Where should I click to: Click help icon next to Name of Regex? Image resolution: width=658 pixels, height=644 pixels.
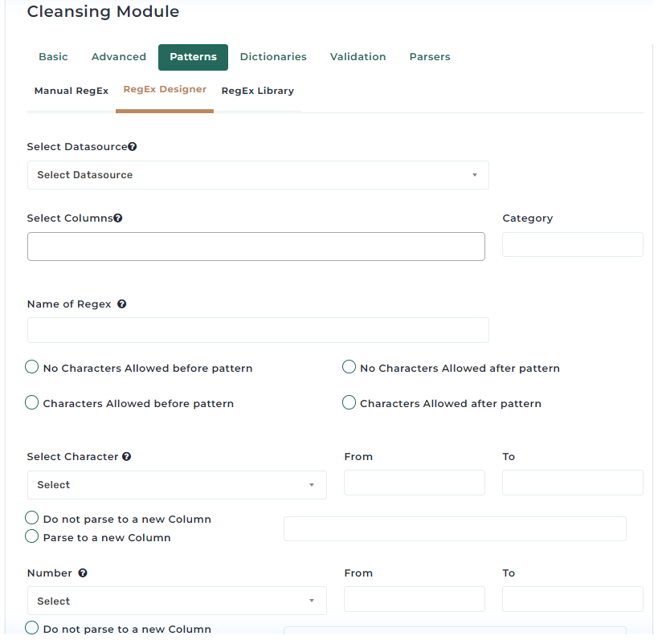click(x=122, y=304)
